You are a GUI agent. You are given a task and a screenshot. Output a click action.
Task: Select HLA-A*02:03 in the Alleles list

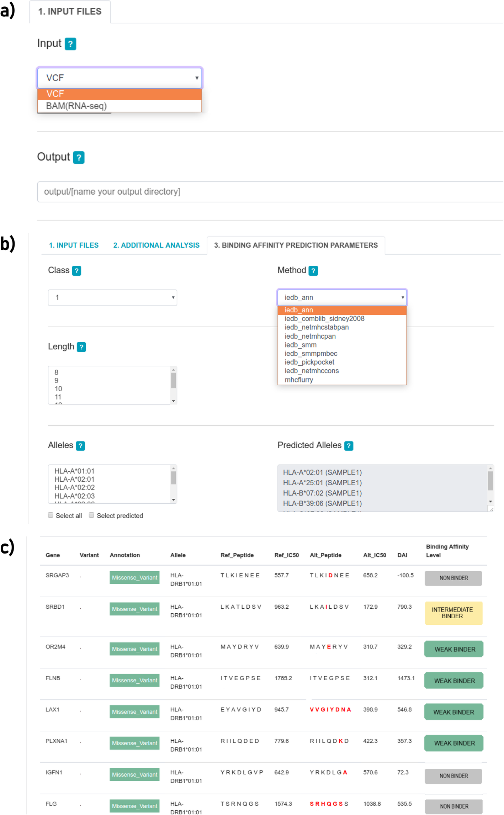click(110, 496)
